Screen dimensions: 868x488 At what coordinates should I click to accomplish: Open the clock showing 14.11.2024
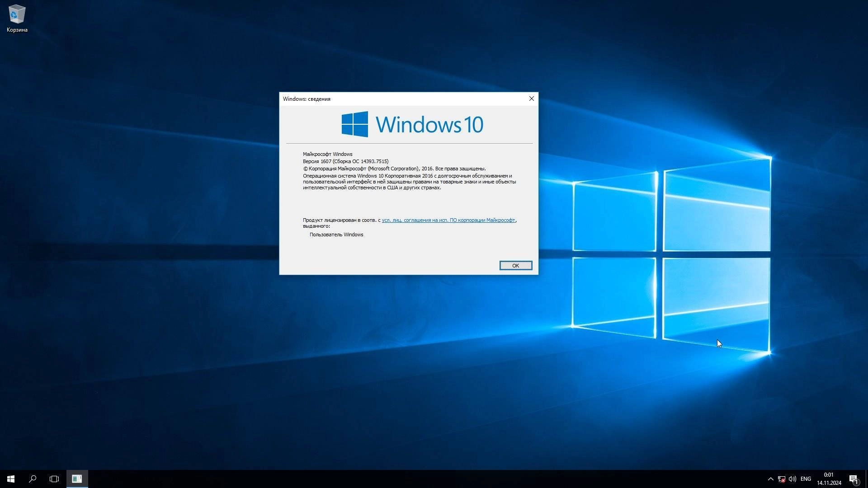click(x=829, y=479)
